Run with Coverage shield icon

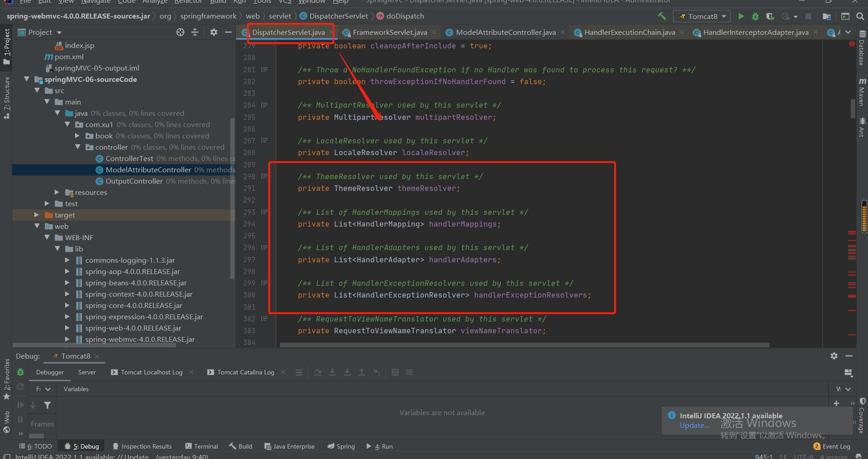coord(770,16)
